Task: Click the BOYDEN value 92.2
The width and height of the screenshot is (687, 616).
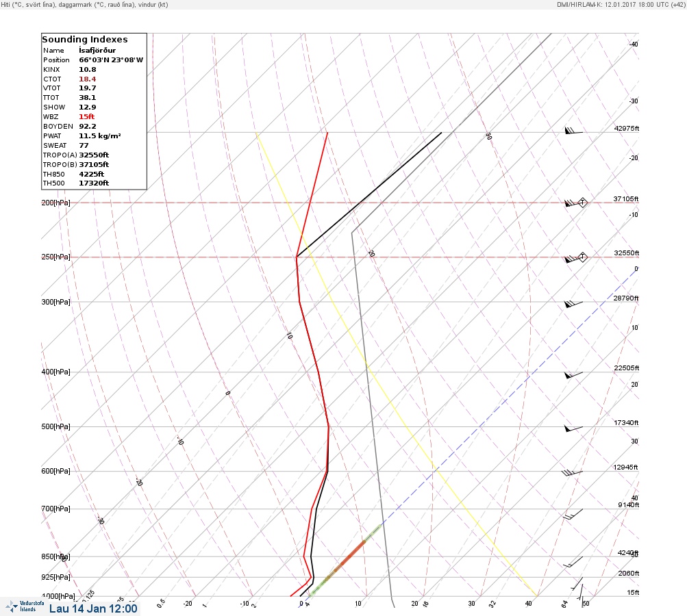Action: tap(88, 126)
